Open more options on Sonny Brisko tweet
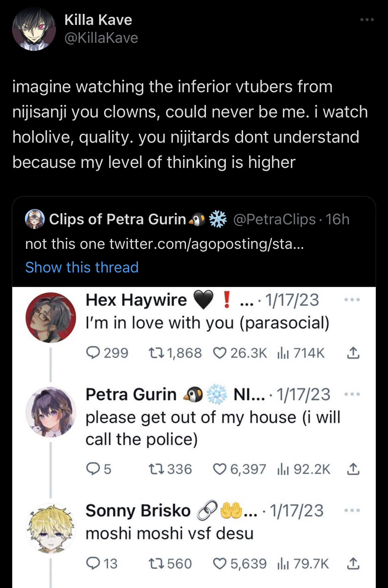 352,510
